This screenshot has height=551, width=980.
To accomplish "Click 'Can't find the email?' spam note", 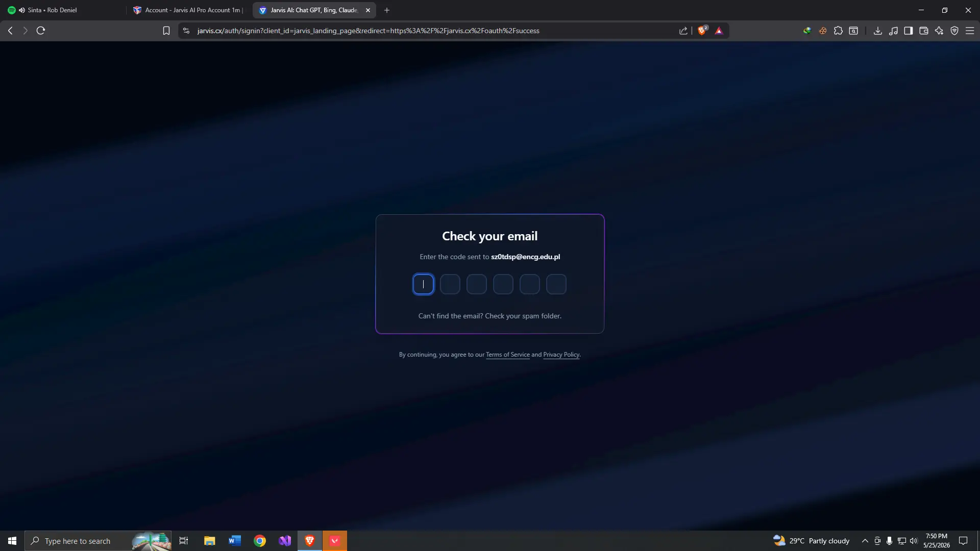I will pos(489,316).
